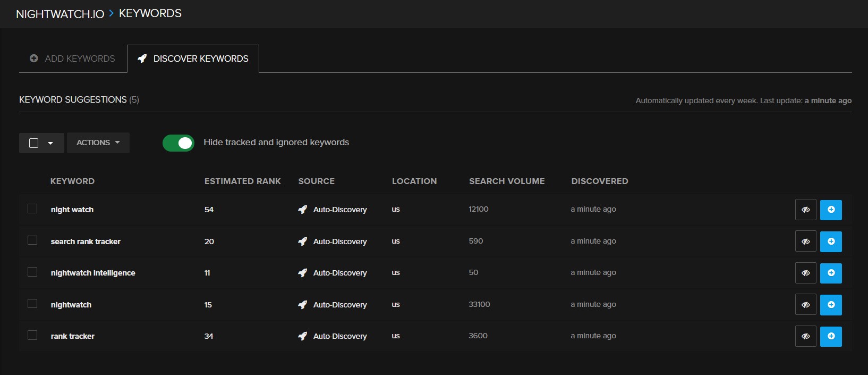The image size is (868, 375).
Task: Switch to the Add Keywords tab
Action: tap(73, 59)
